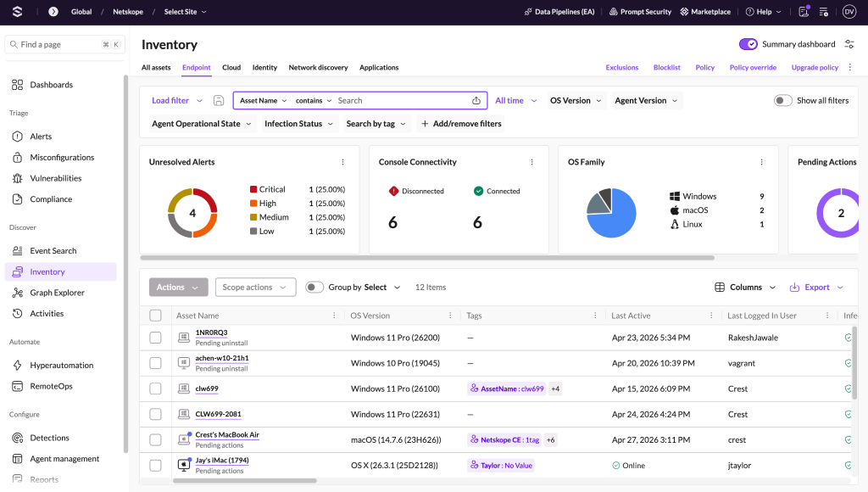Turn on the Group by toggle
868x492 pixels.
(x=314, y=287)
